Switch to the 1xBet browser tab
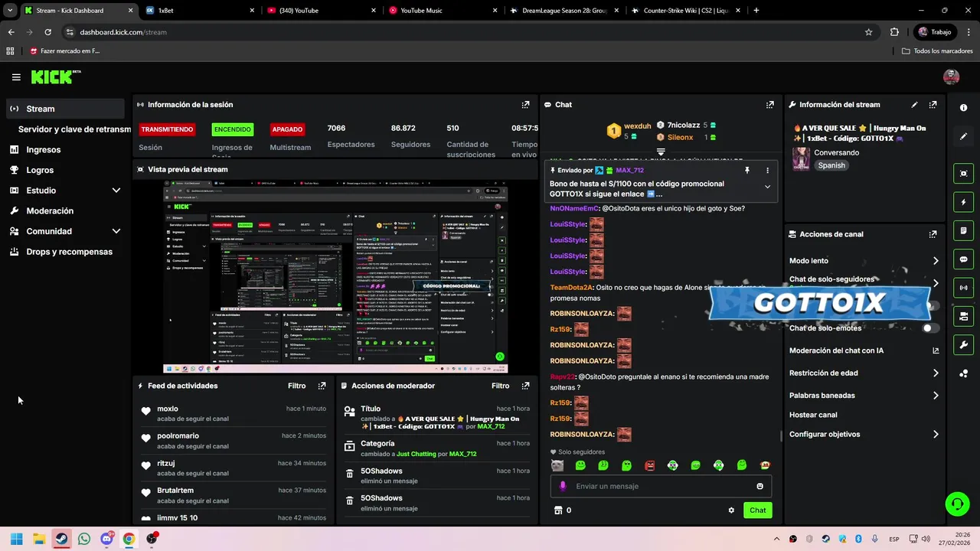 pyautogui.click(x=200, y=11)
